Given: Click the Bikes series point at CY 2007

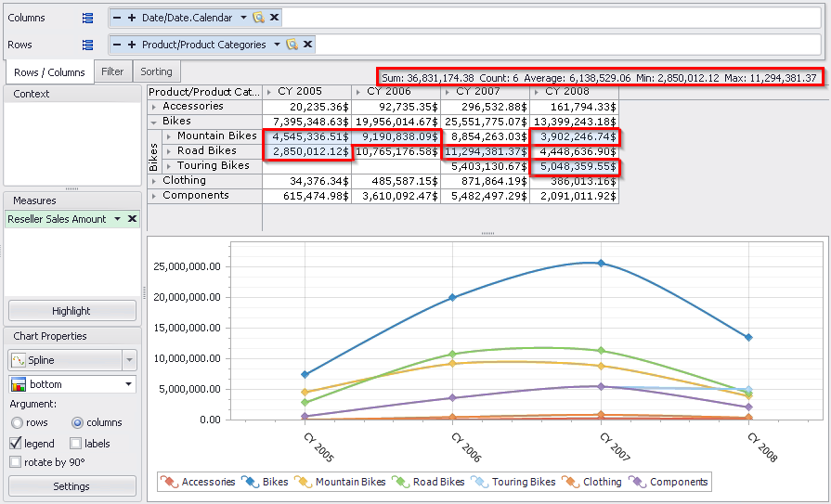Looking at the screenshot, I should 601,263.
